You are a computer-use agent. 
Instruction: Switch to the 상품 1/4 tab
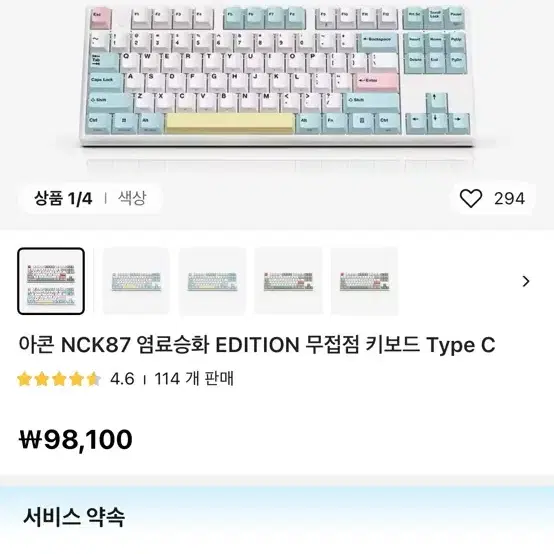[63, 198]
